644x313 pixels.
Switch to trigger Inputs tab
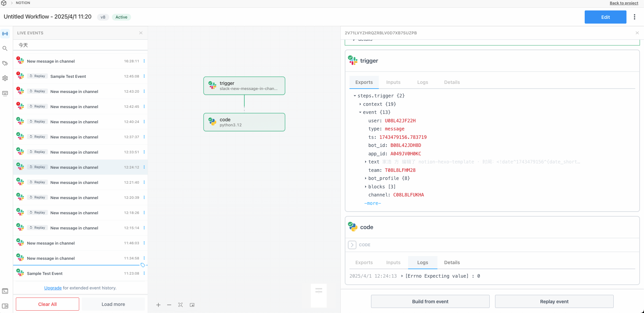tap(393, 82)
